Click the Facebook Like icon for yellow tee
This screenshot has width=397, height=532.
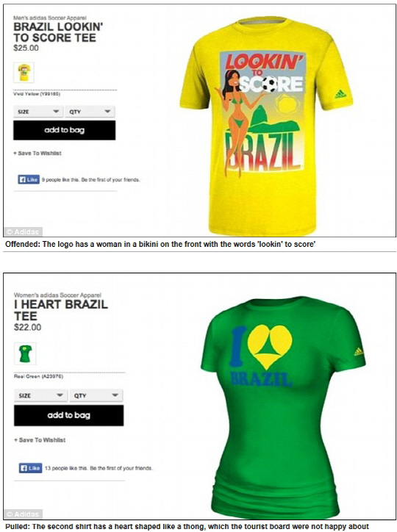pos(29,179)
